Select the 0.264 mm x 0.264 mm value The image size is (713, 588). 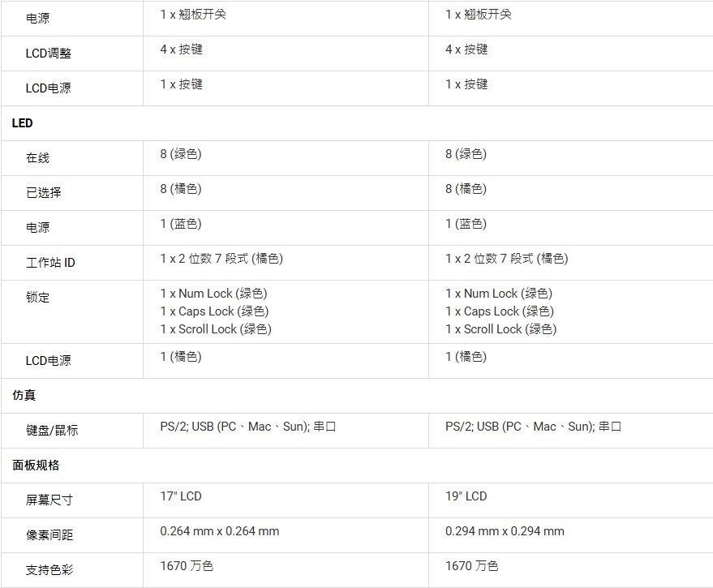tap(220, 531)
